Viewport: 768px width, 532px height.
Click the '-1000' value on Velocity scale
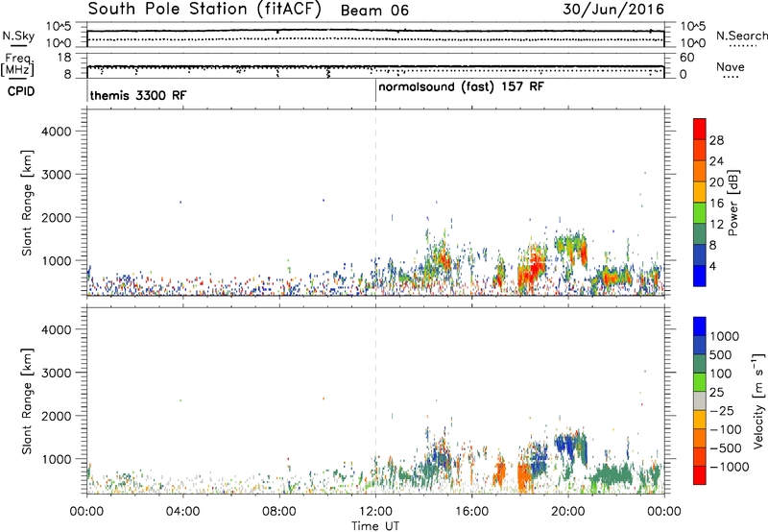tap(730, 467)
